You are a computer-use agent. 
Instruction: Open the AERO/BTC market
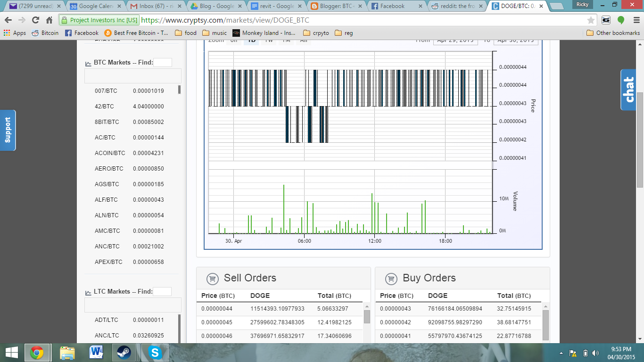(x=108, y=169)
